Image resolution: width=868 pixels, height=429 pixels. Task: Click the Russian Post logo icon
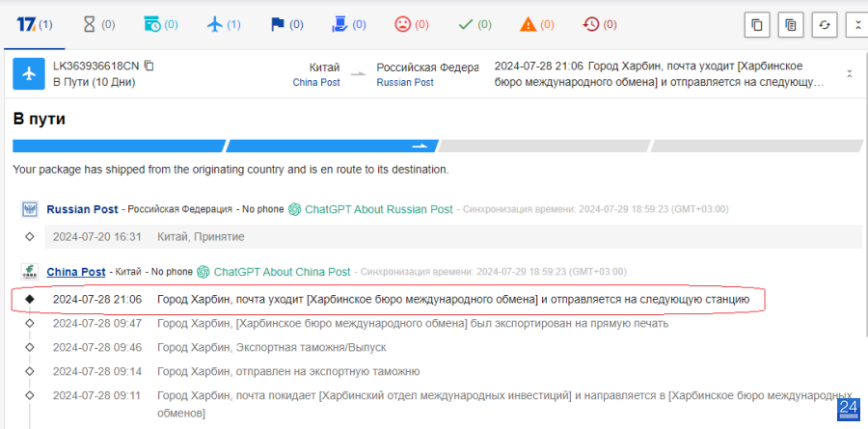[29, 209]
